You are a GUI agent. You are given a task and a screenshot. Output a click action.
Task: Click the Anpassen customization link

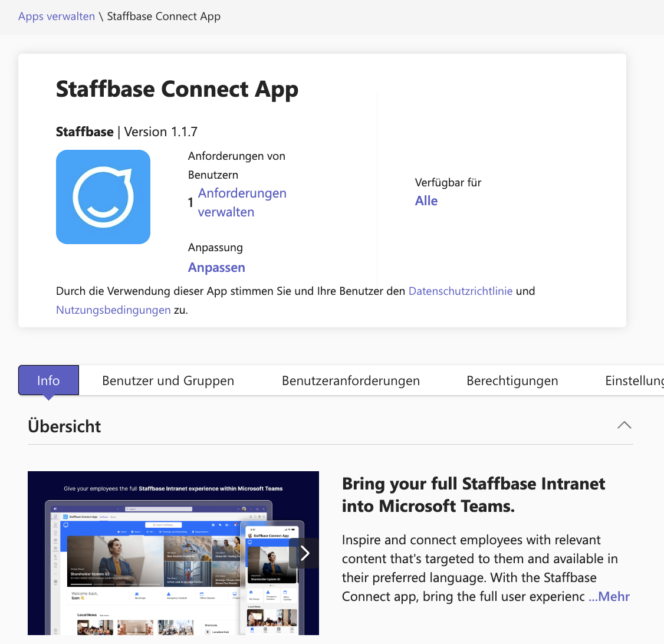[216, 267]
